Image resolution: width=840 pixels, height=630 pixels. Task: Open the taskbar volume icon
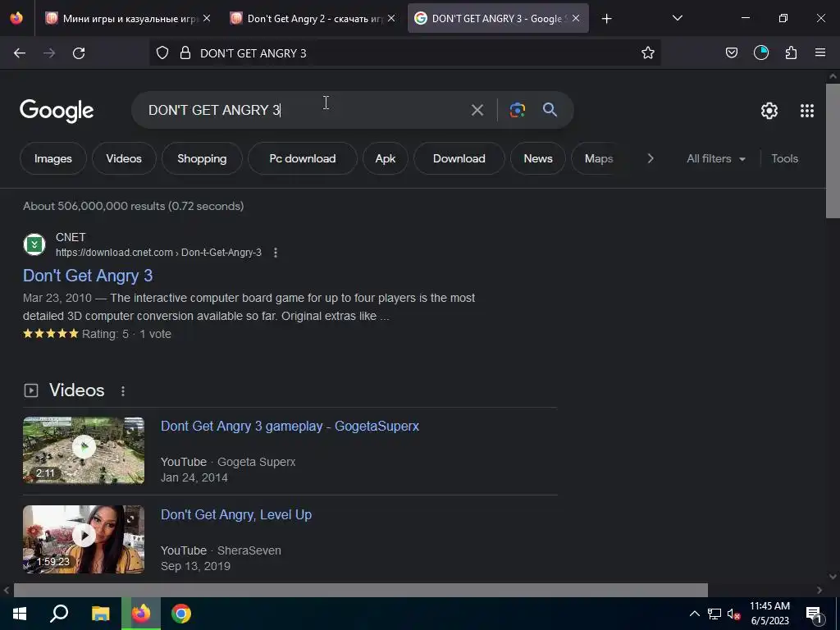click(x=733, y=614)
